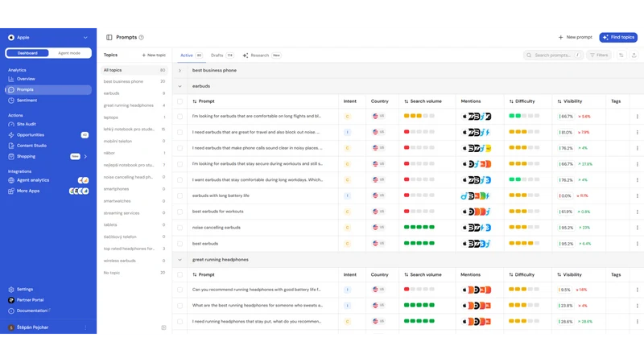Check the 'earbuds that are comfortable on long flights' row
The height and width of the screenshot is (362, 644).
click(x=180, y=117)
